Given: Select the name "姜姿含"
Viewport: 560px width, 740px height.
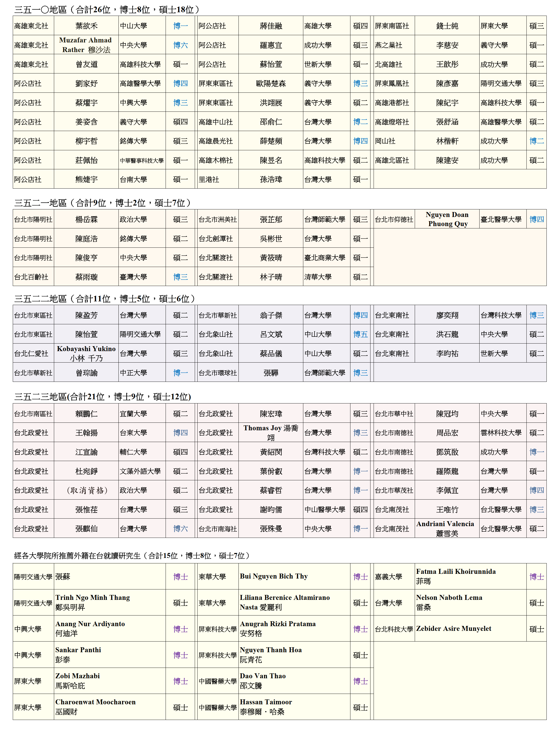Looking at the screenshot, I should pyautogui.click(x=86, y=122).
